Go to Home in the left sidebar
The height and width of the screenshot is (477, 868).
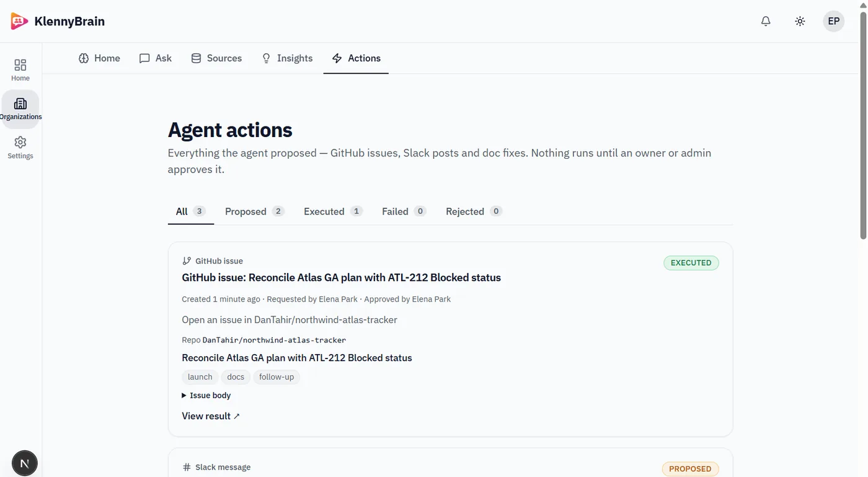(20, 70)
